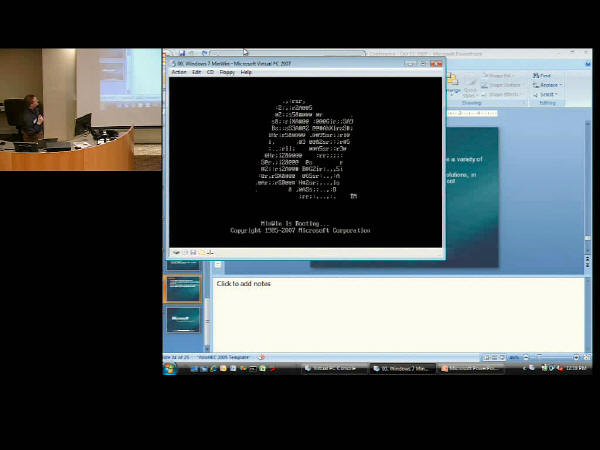Screen dimensions: 600x450
Task: Select the last slide thumbnail with Microsoft logo
Action: [x=183, y=321]
